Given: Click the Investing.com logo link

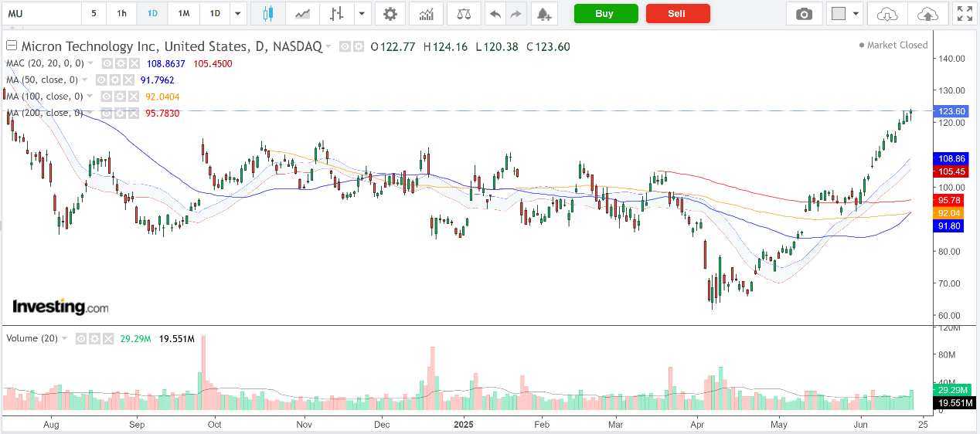Looking at the screenshot, I should tap(60, 307).
